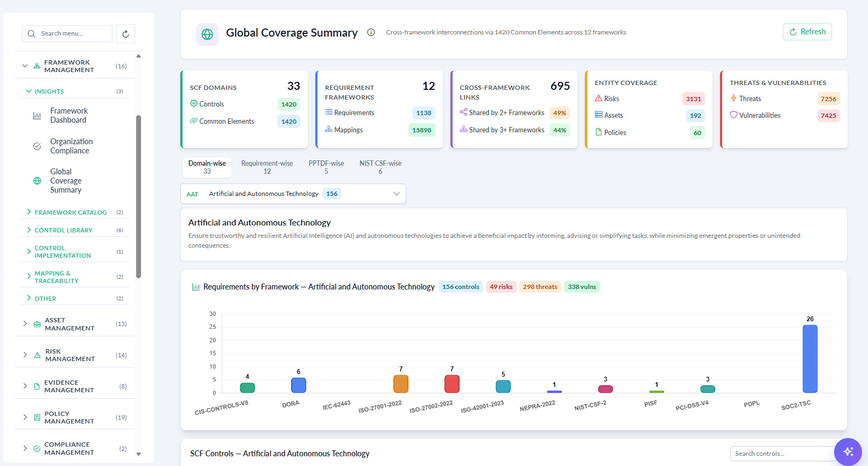Switch to the Requirement-wise tab
Screen dimensions: 868x466
pos(267,167)
